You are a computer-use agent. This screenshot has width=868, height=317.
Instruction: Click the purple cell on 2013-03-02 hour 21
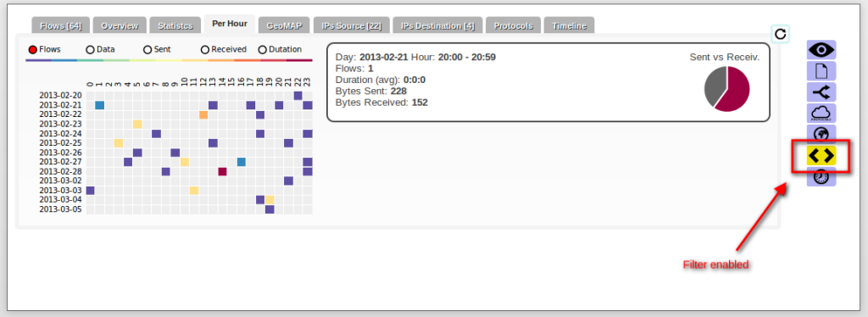click(288, 181)
